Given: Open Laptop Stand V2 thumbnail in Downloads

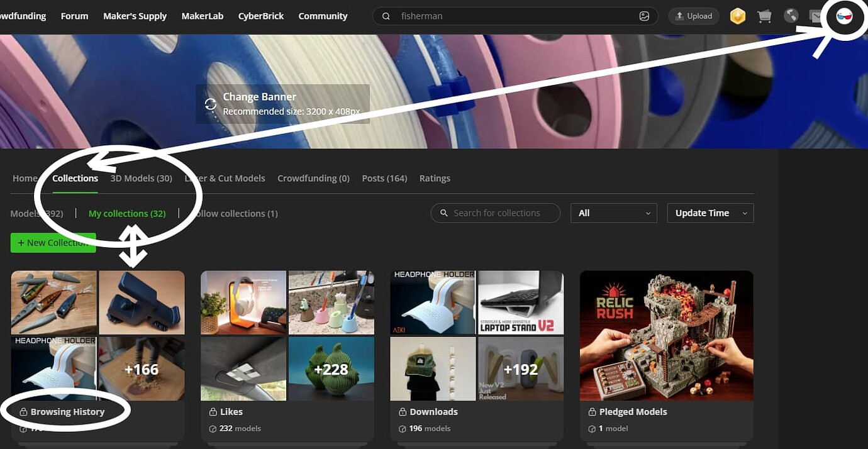Looking at the screenshot, I should point(521,302).
